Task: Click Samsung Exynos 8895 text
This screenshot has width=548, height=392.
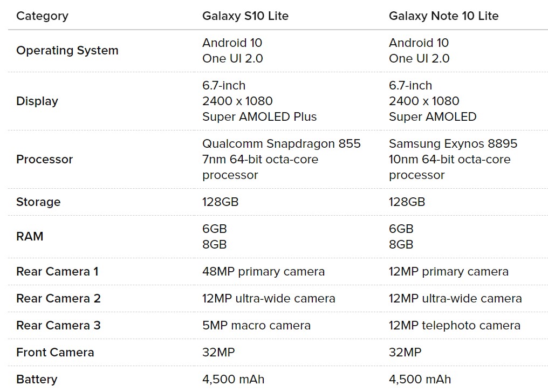Action: pos(453,143)
